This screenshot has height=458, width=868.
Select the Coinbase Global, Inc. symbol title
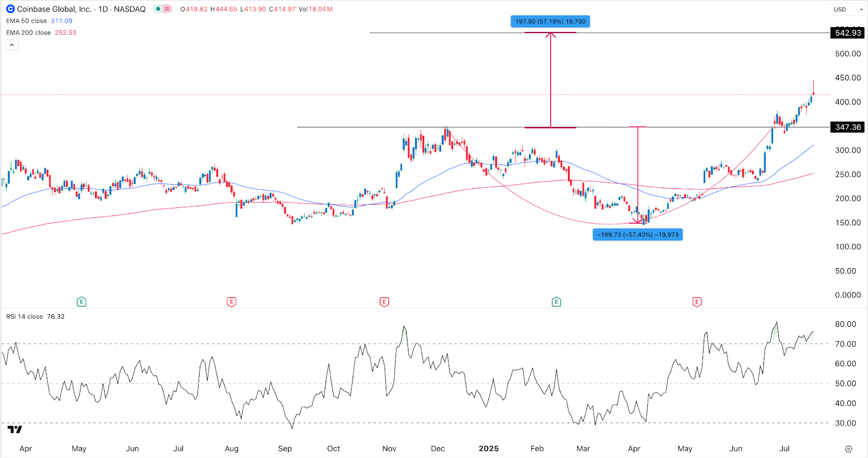(54, 9)
